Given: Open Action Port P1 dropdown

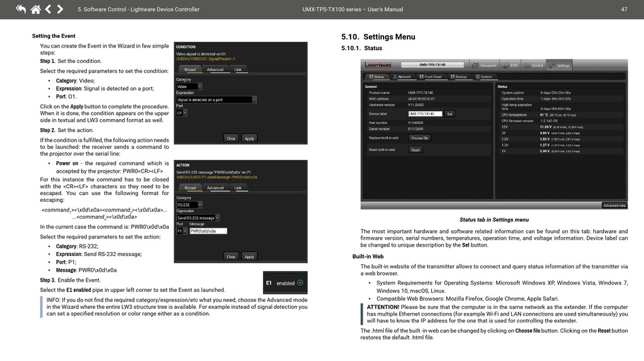Looking at the screenshot, I should pos(182,231).
